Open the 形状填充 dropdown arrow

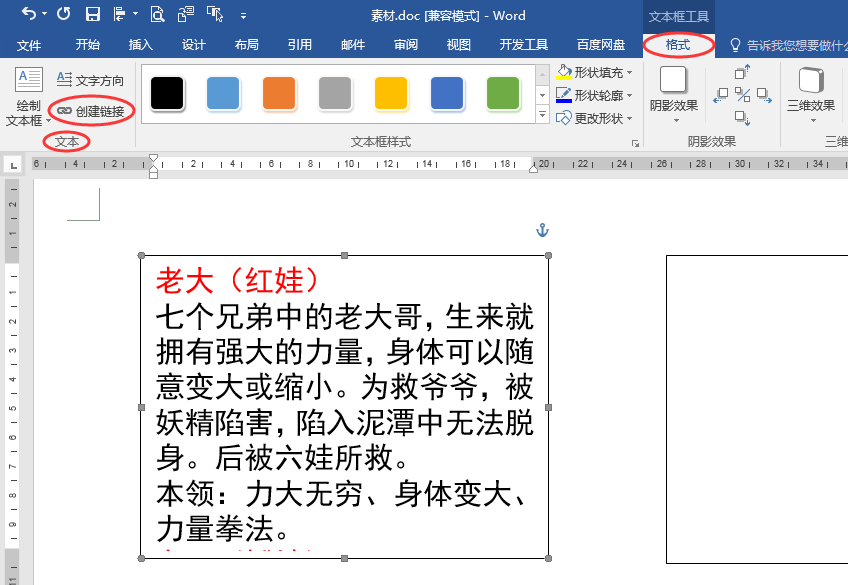pos(630,72)
